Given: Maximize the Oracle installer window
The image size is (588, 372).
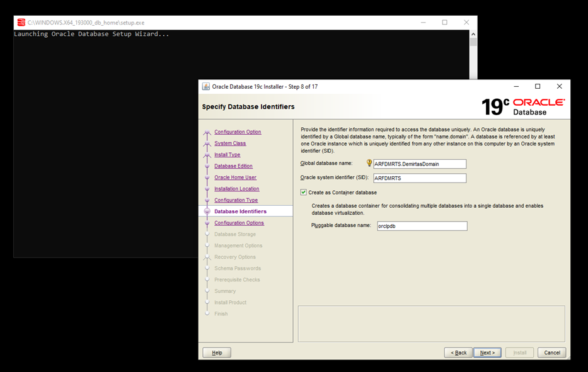Looking at the screenshot, I should click(538, 86).
